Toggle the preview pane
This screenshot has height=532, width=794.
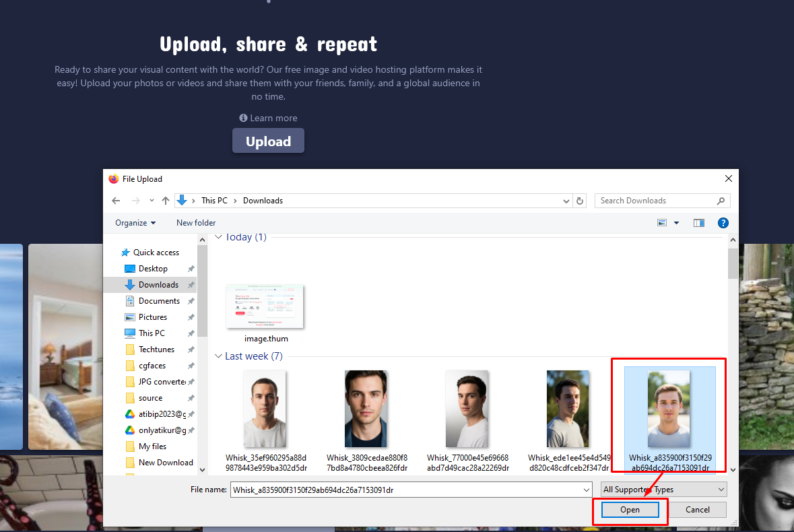699,223
